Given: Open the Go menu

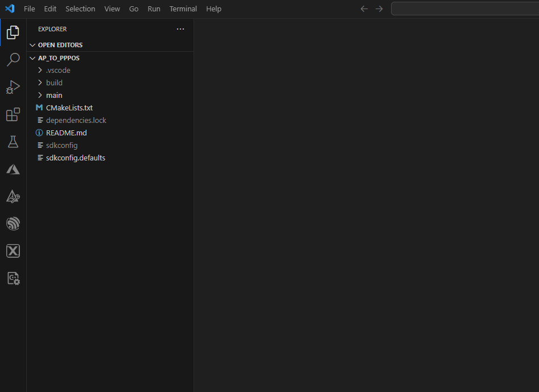Looking at the screenshot, I should click(134, 9).
